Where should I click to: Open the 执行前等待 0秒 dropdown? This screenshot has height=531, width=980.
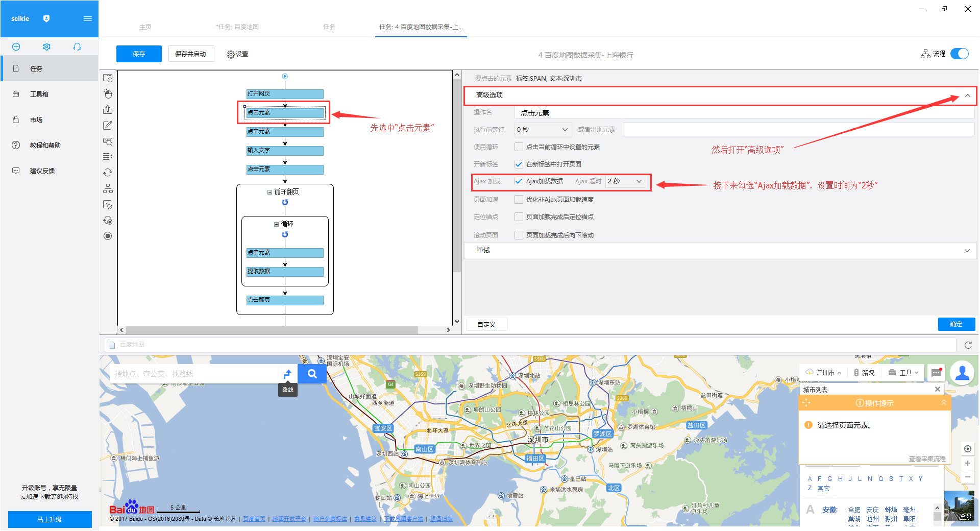click(x=543, y=130)
